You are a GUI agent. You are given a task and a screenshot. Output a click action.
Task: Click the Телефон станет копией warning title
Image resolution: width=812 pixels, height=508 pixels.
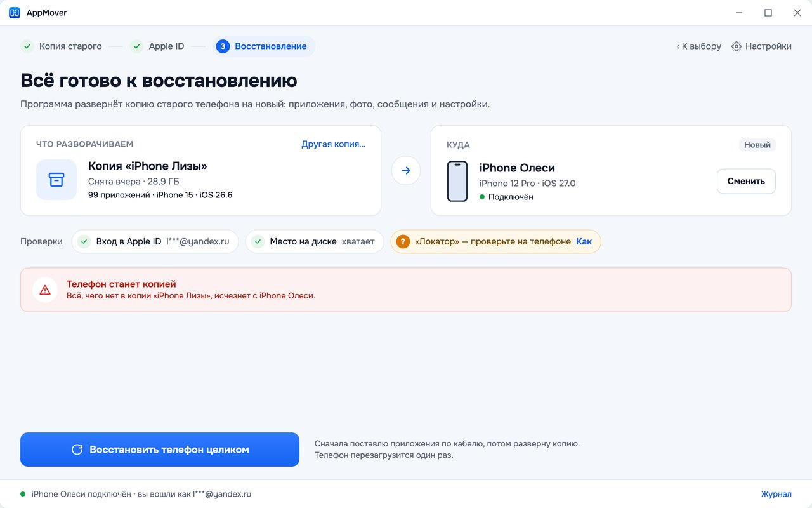121,284
